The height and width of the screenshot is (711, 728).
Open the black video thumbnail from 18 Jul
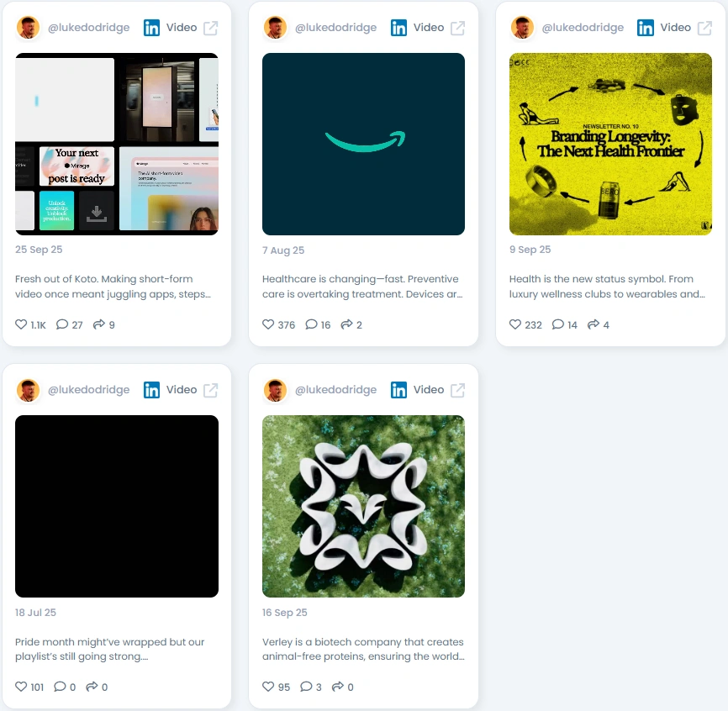tap(117, 506)
